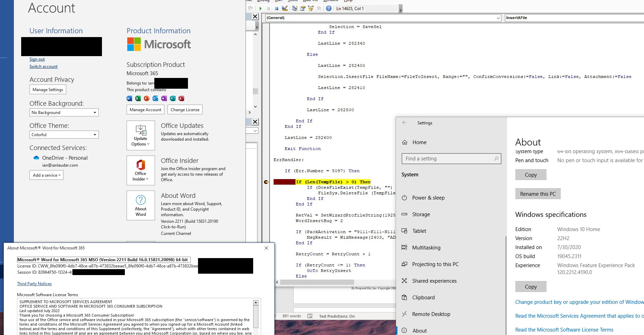
Task: Click the blue Help question mark icon
Action: click(328, 8)
